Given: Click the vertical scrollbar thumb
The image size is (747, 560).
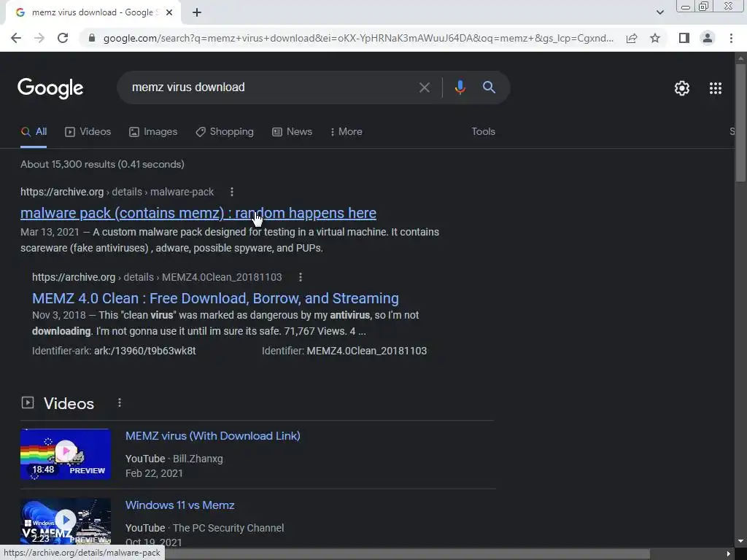Looking at the screenshot, I should (740, 122).
